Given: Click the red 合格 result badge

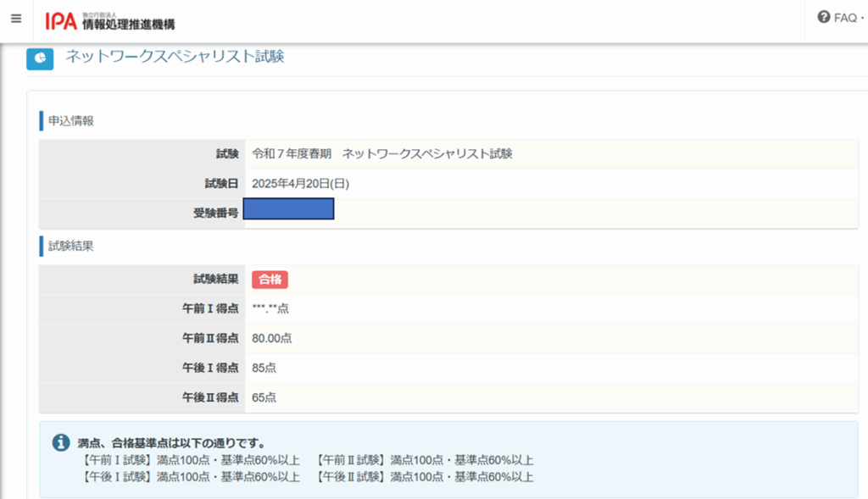Looking at the screenshot, I should [x=270, y=280].
